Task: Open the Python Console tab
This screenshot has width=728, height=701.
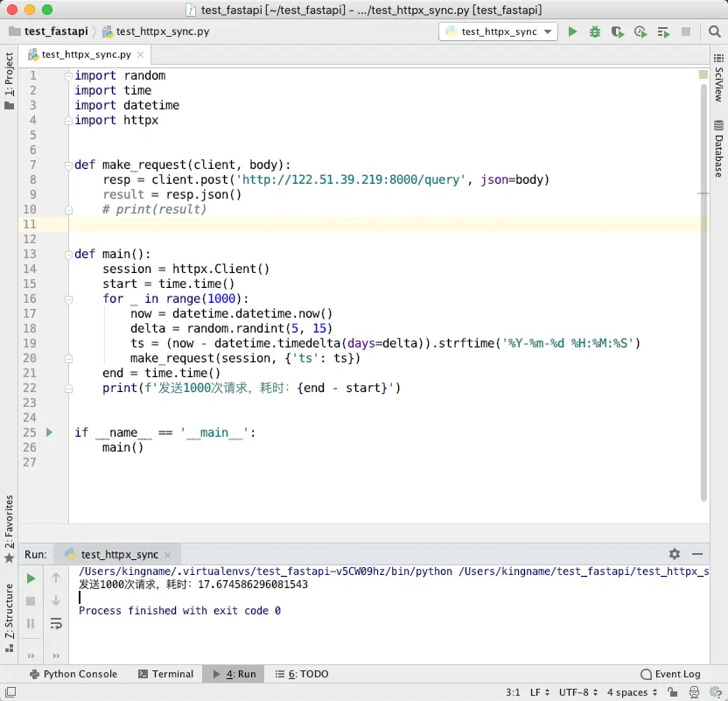Action: point(73,674)
